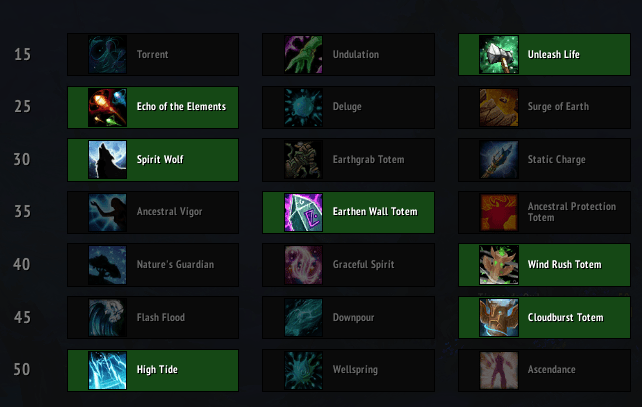Screen dimensions: 642x407
Task: Click the High Tide talent icon
Action: [x=107, y=370]
